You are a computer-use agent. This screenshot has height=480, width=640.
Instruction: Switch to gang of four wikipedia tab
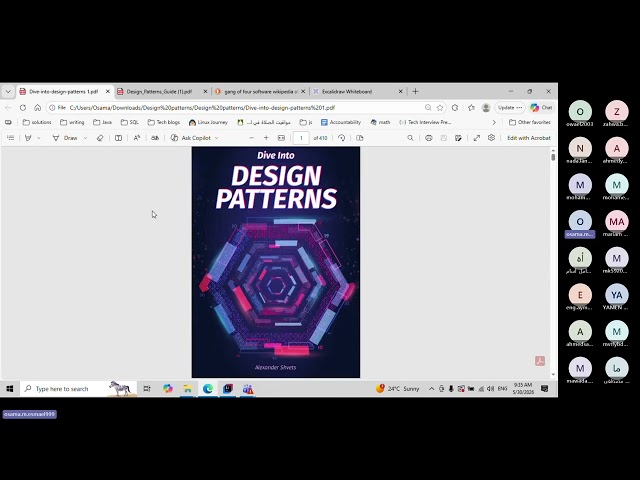tap(261, 91)
